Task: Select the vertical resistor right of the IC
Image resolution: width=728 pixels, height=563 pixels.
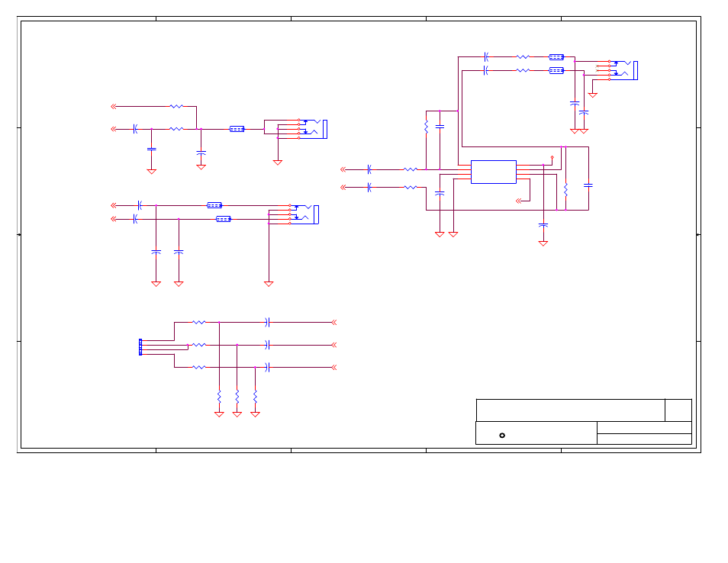Action: click(565, 189)
